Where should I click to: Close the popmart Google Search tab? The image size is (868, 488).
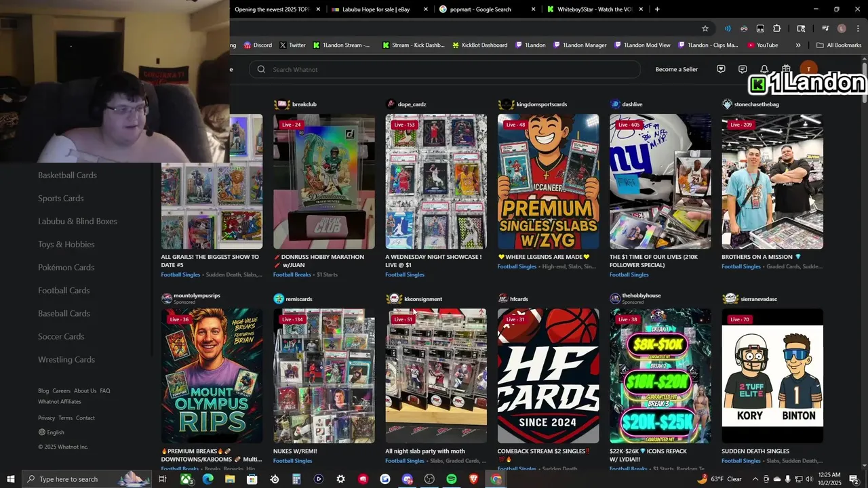pyautogui.click(x=534, y=9)
